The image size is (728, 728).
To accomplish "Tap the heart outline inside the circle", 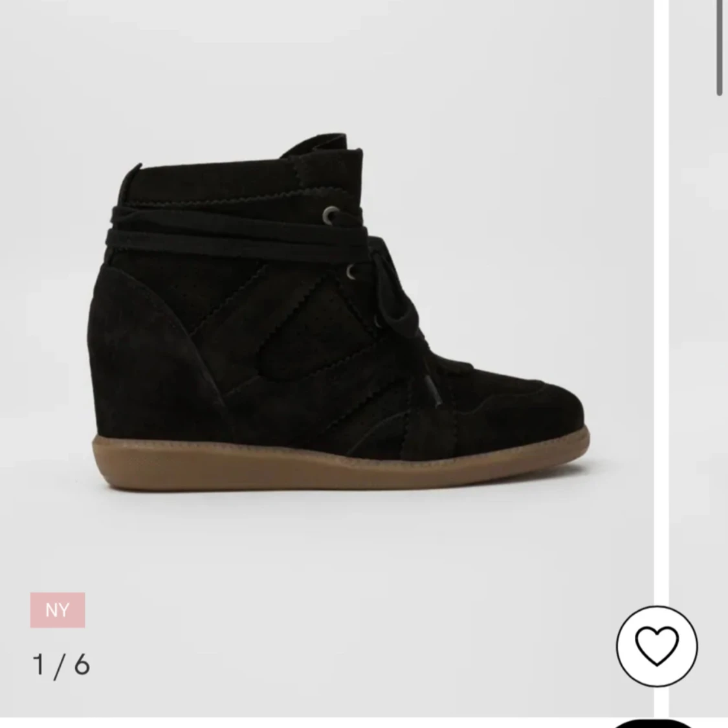I will [657, 646].
